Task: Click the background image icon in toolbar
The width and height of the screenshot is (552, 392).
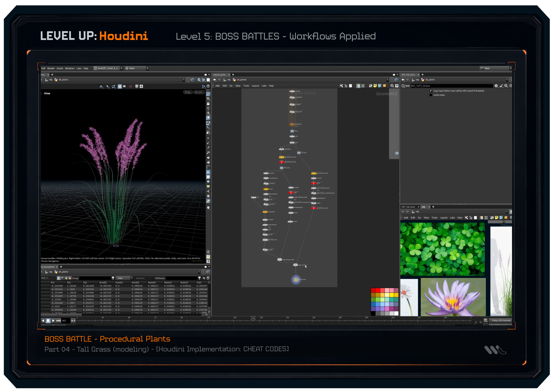Action: point(380,86)
